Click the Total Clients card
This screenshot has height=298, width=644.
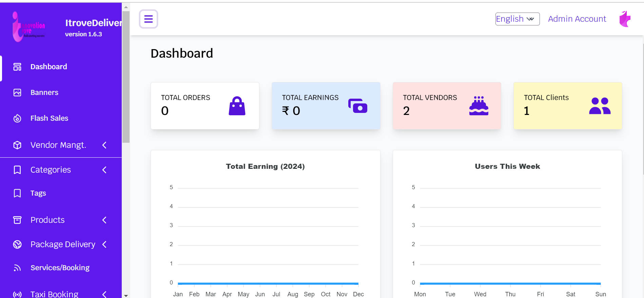click(x=567, y=106)
